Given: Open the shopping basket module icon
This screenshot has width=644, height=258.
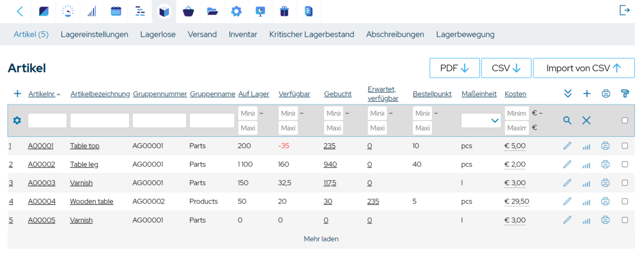Looking at the screenshot, I should 188,11.
